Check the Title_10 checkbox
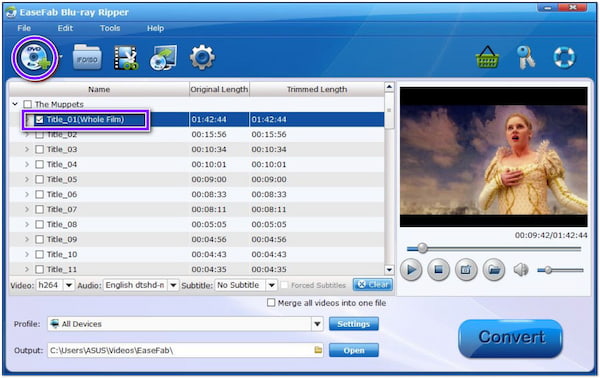The height and width of the screenshot is (378, 600). click(x=39, y=254)
